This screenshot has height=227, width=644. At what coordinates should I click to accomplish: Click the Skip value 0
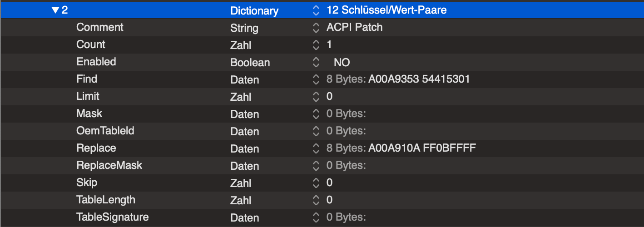click(329, 183)
